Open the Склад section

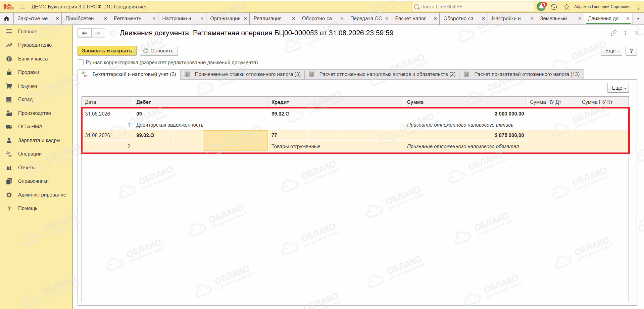(25, 99)
